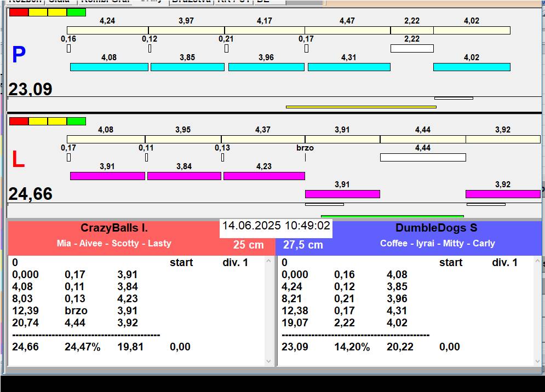Click the 14,20% value in DumbleDogs summary

pos(352,347)
